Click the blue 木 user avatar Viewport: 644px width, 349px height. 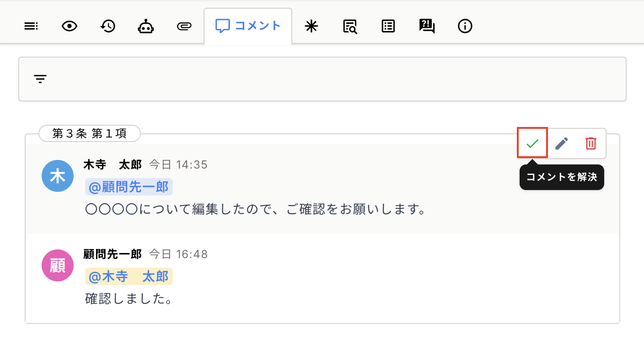pos(58,176)
